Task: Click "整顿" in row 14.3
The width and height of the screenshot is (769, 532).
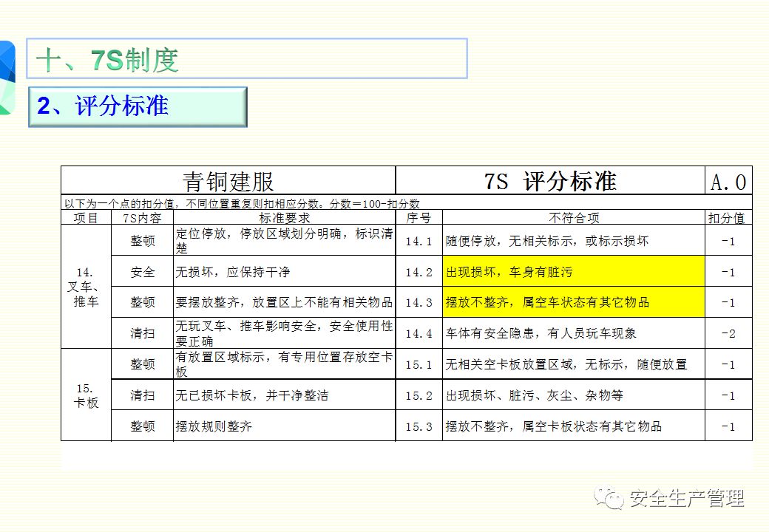Action: (x=142, y=302)
